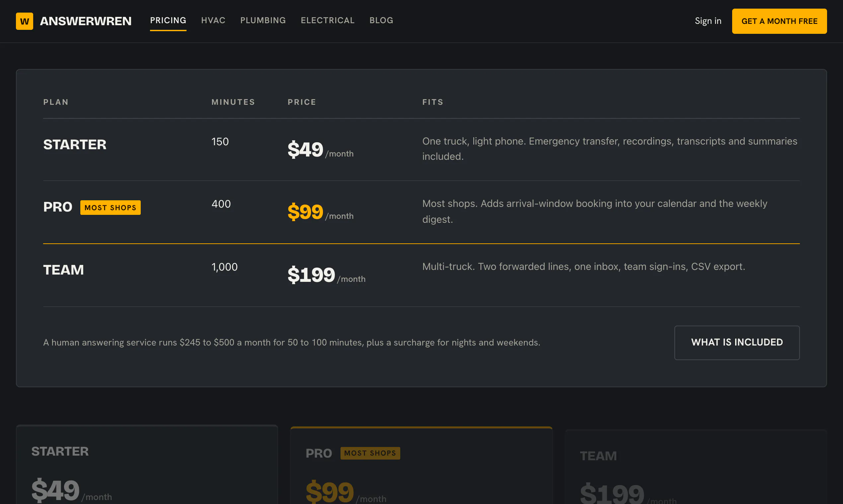
Task: Click the PRICE column header
Action: [302, 102]
